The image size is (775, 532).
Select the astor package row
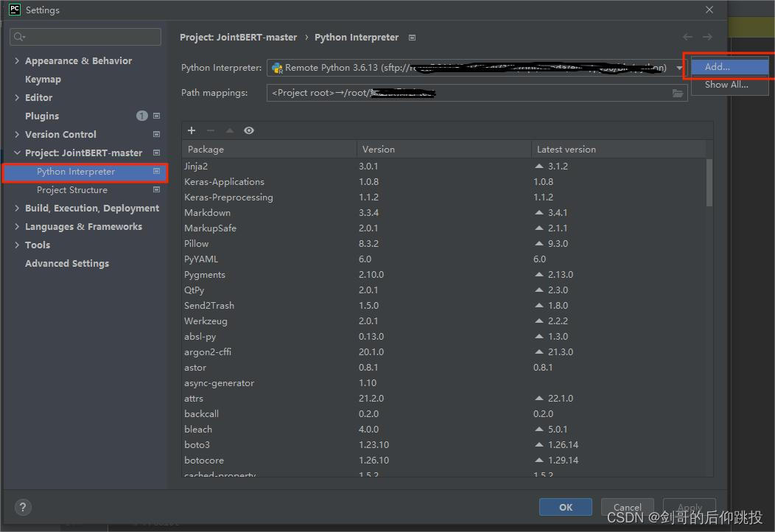click(x=443, y=368)
